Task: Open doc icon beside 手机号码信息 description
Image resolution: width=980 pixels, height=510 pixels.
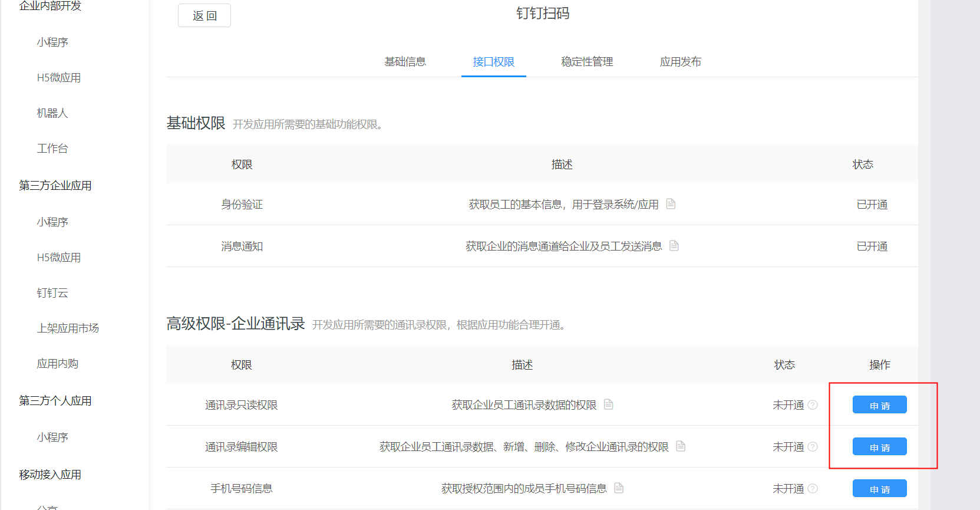Action: pos(619,488)
